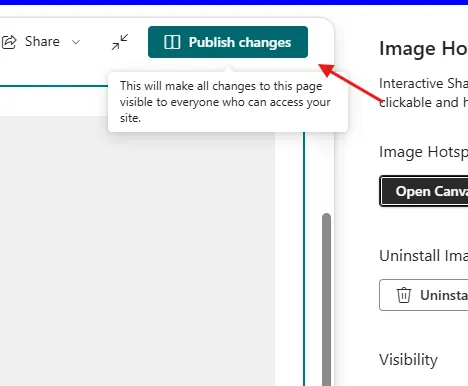This screenshot has width=468, height=386.
Task: Click the Share label text
Action: 42,42
